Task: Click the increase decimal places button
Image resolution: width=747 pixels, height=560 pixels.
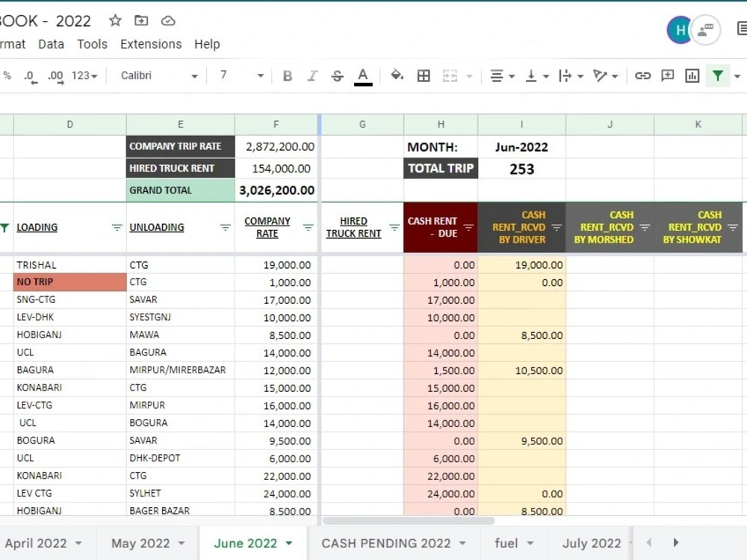Action: 55,76
